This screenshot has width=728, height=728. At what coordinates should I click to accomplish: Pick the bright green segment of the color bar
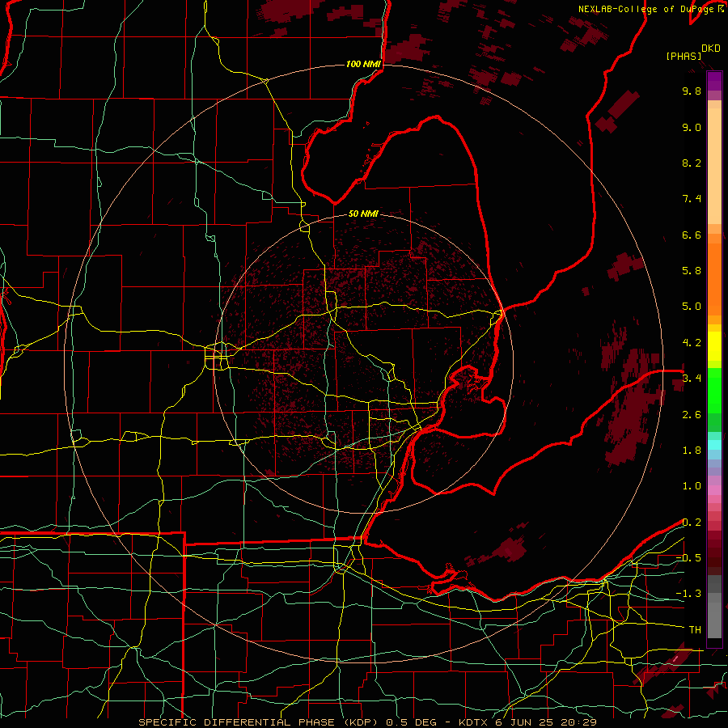[x=714, y=390]
